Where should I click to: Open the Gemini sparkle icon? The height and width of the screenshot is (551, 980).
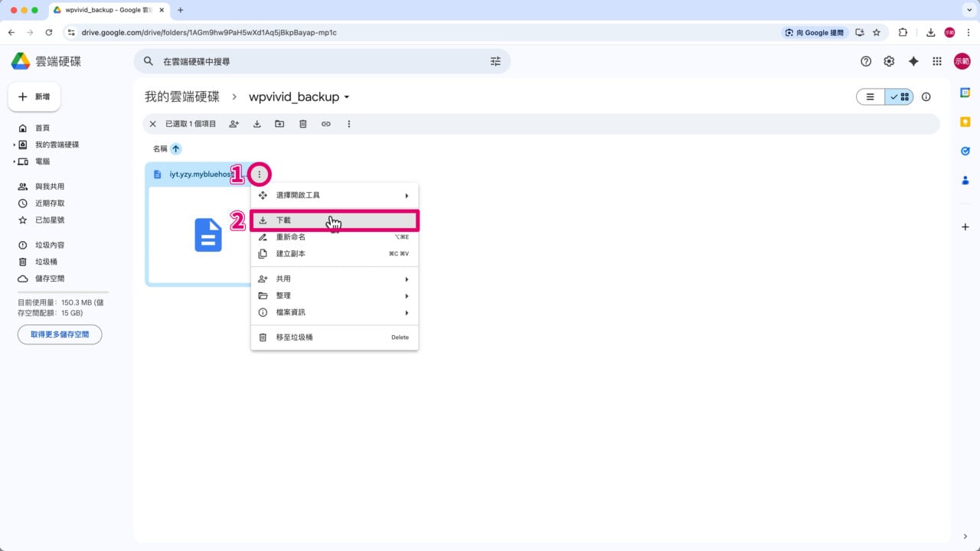click(913, 61)
